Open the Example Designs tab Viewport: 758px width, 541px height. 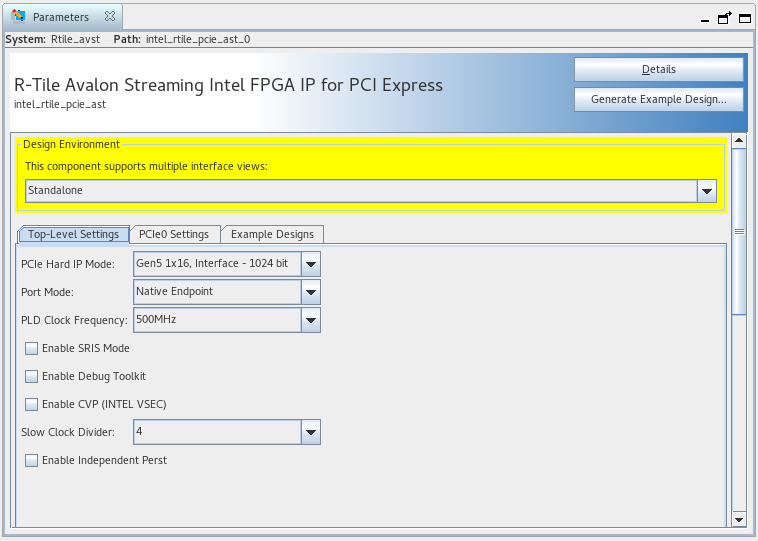[272, 234]
